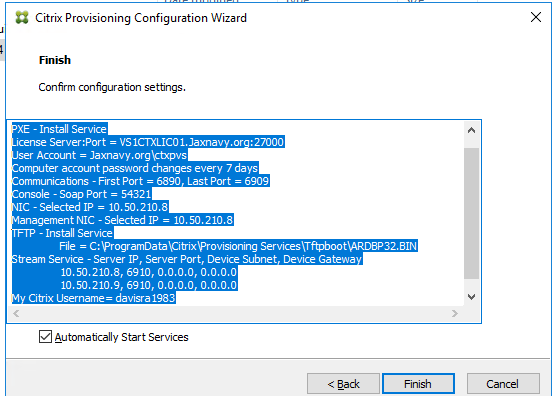Close the Citrix Provisioning Configuration Wizard
Viewport: 554px width, 396px height.
click(x=536, y=17)
